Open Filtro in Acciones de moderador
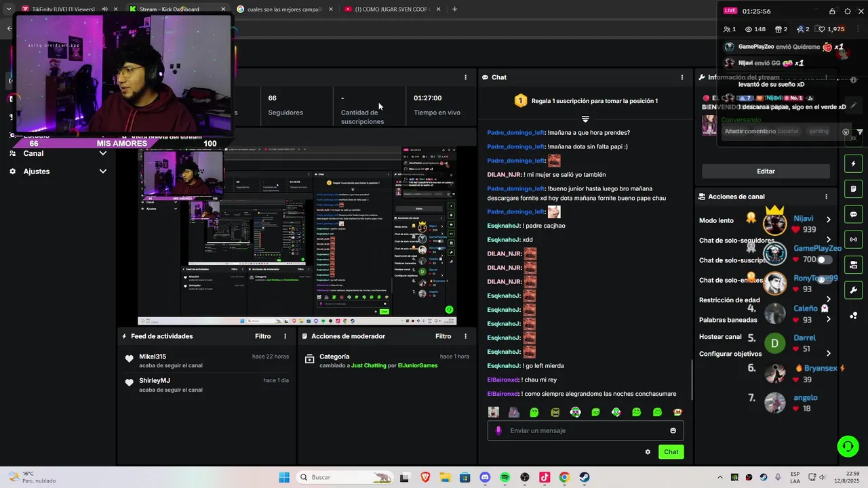Image resolution: width=868 pixels, height=488 pixels. click(443, 336)
